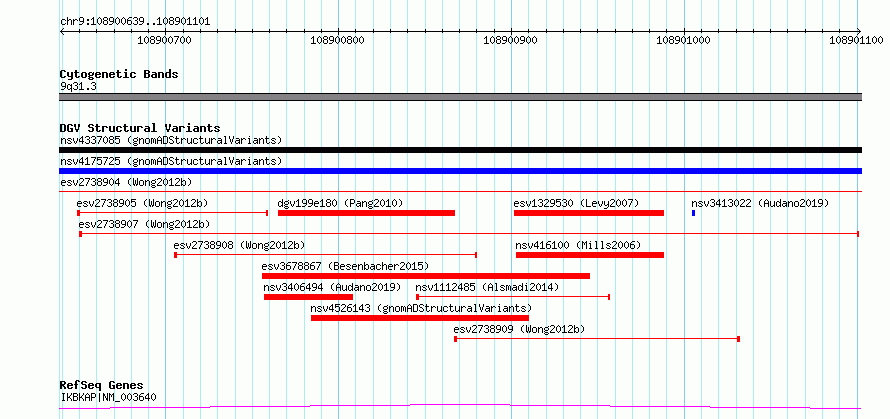Screen dimensions: 890x419
Task: Click the esv2738905 (Wong2012b) variant feature
Action: (x=173, y=213)
